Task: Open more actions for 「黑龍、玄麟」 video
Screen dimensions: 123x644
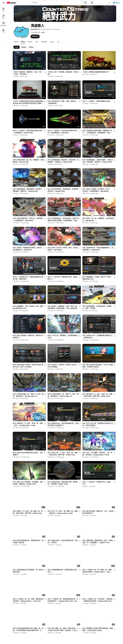Action: pos(80,101)
